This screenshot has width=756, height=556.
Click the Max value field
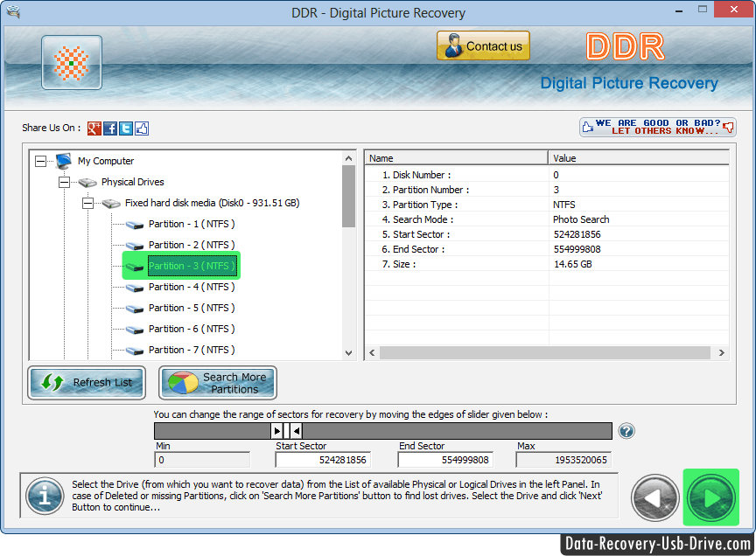coord(563,460)
